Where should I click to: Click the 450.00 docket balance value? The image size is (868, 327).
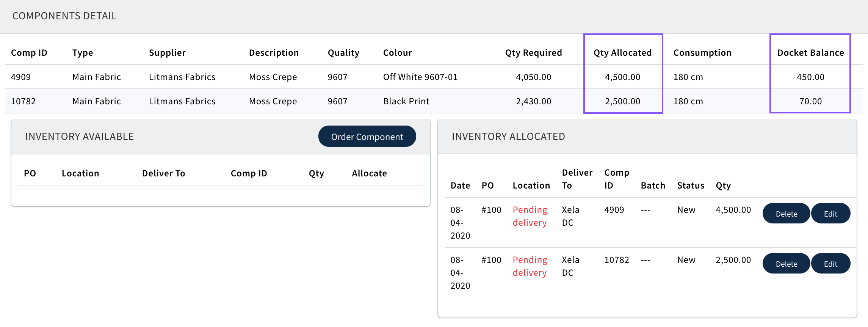coord(810,77)
